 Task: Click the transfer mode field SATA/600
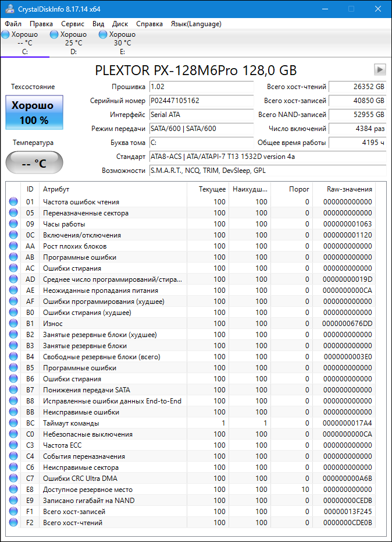(x=201, y=129)
